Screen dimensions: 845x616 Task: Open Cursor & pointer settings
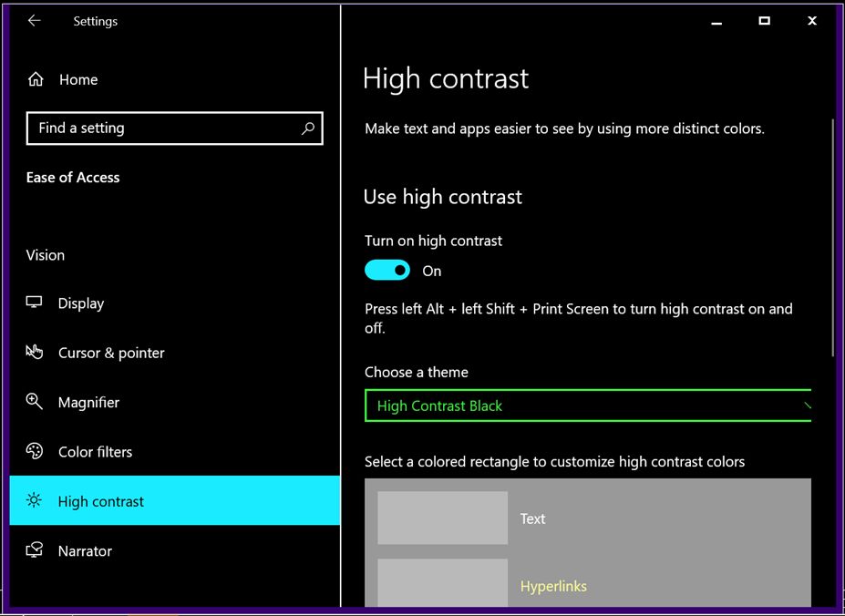(175, 353)
